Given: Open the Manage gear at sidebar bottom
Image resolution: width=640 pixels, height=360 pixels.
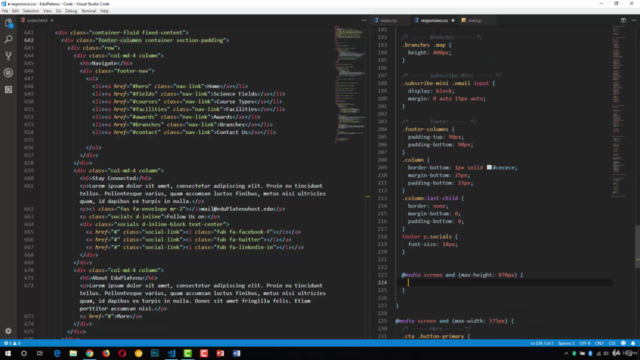Looking at the screenshot, I should (8, 331).
